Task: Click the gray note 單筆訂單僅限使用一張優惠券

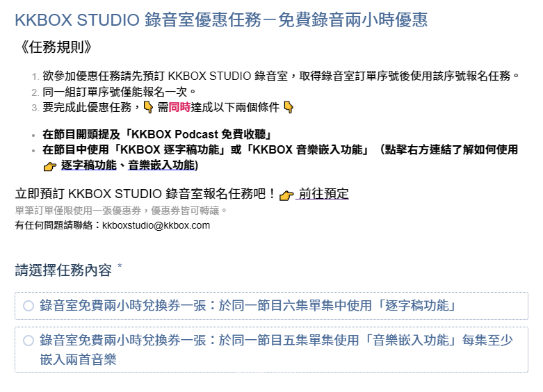Action: point(121,211)
